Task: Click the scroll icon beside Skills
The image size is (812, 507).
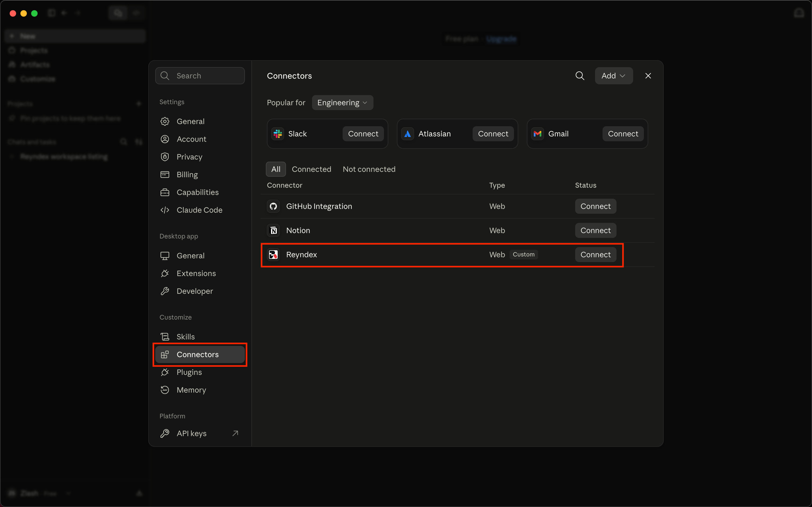Action: click(x=165, y=337)
